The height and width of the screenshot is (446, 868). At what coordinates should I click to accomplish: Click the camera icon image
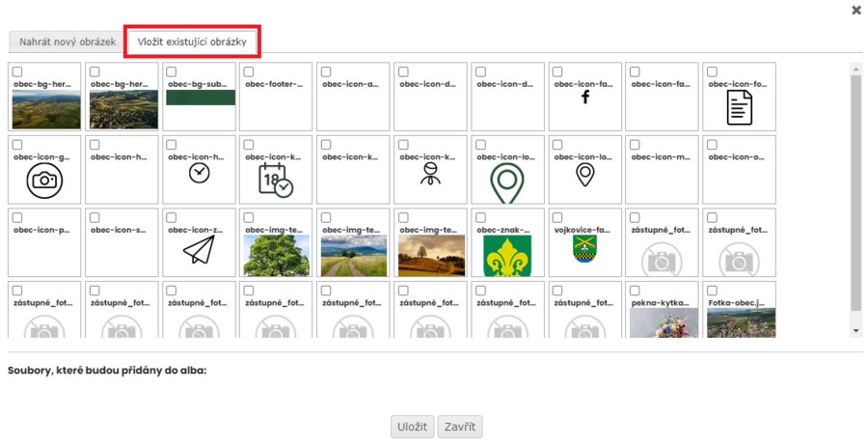44,181
